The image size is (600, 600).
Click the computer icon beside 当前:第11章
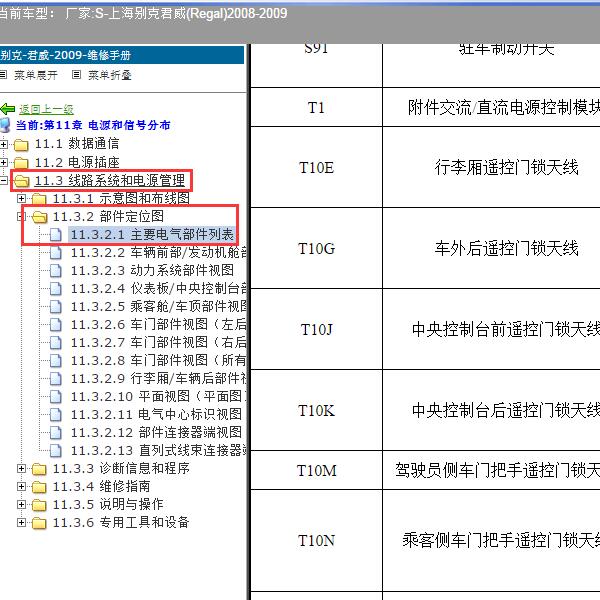tap(5, 125)
